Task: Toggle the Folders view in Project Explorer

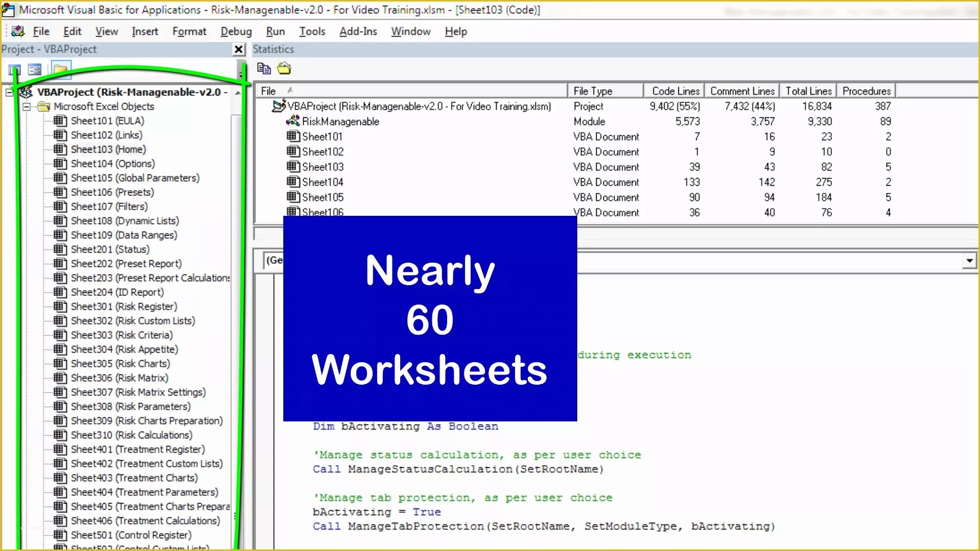Action: click(61, 70)
